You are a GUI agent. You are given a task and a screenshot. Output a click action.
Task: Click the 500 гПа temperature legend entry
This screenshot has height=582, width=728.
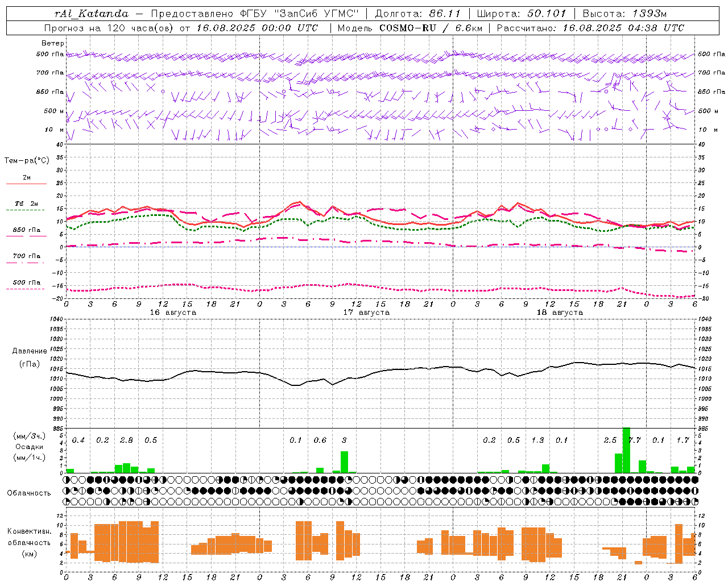point(26,282)
